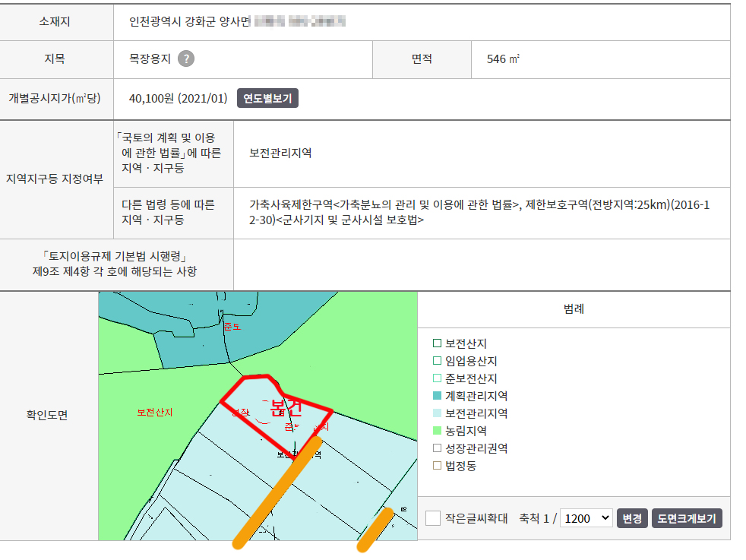Click the red 본건 parcel label on map
The image size is (746, 560).
pyautogui.click(x=286, y=408)
